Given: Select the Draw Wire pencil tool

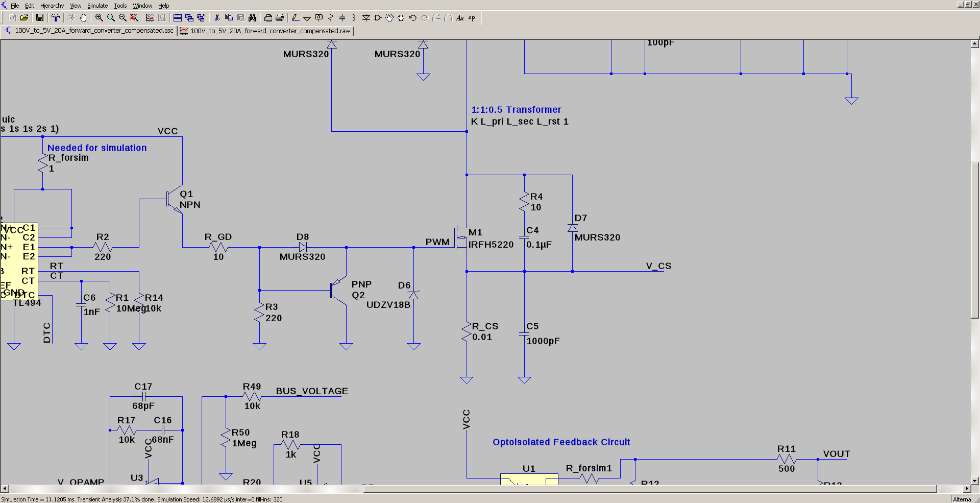Looking at the screenshot, I should (295, 18).
